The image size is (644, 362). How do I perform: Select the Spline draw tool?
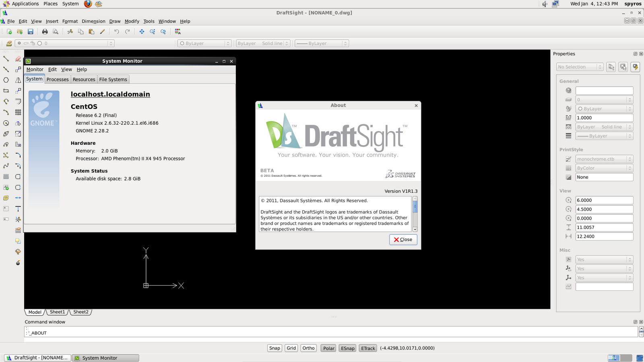click(x=6, y=166)
